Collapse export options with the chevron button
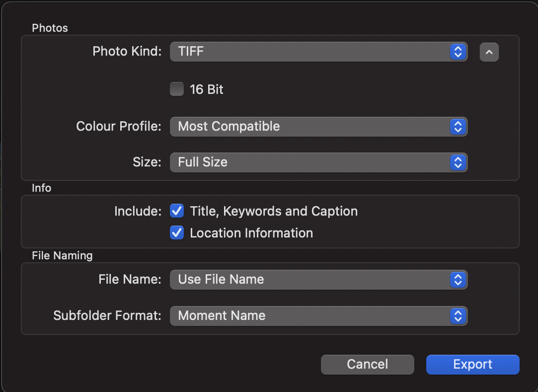This screenshot has height=392, width=538. point(489,52)
